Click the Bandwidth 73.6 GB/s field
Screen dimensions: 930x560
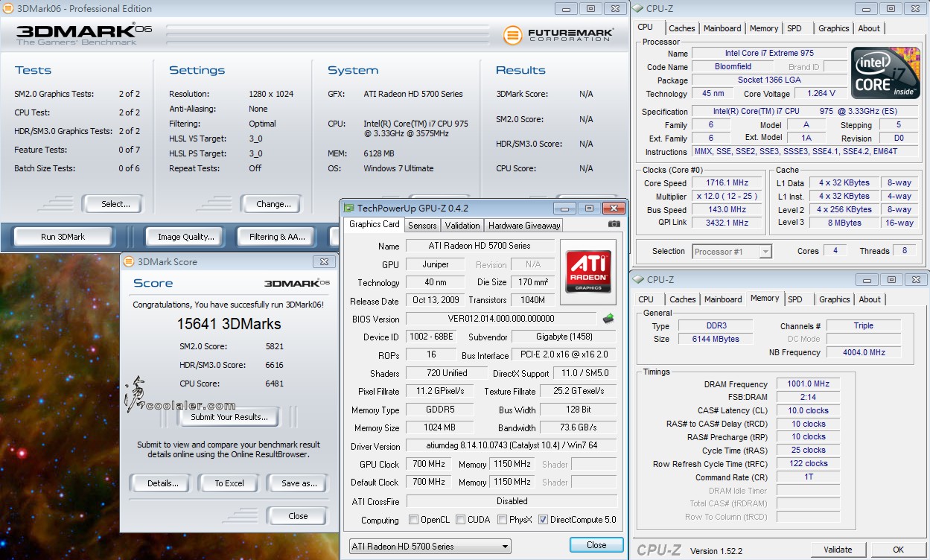tap(578, 428)
